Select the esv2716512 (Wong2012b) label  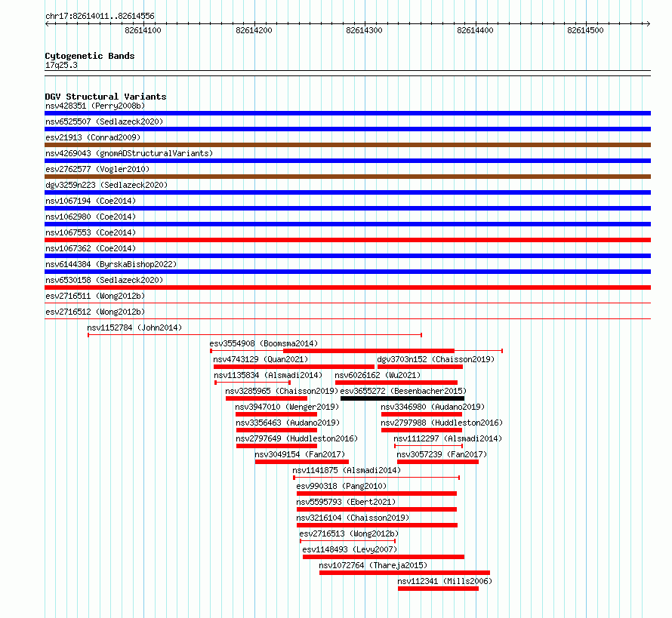coord(95,312)
